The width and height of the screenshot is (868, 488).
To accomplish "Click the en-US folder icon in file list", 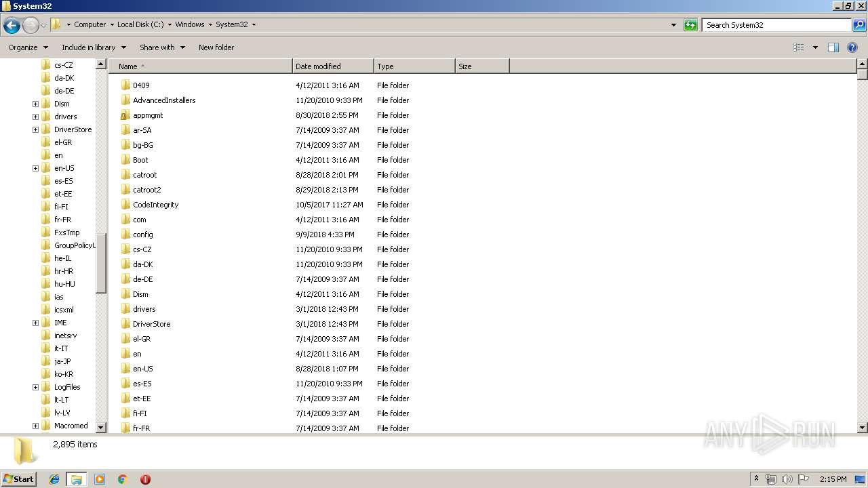I will (125, 369).
